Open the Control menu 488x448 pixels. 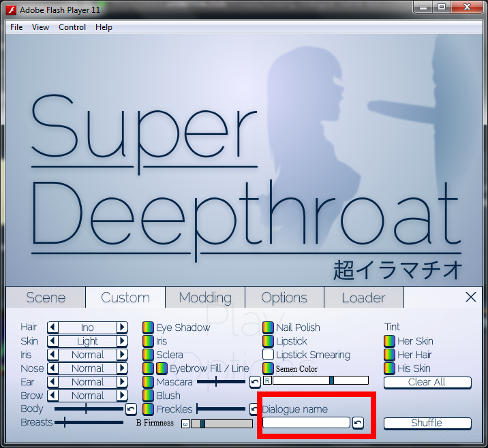coord(72,27)
